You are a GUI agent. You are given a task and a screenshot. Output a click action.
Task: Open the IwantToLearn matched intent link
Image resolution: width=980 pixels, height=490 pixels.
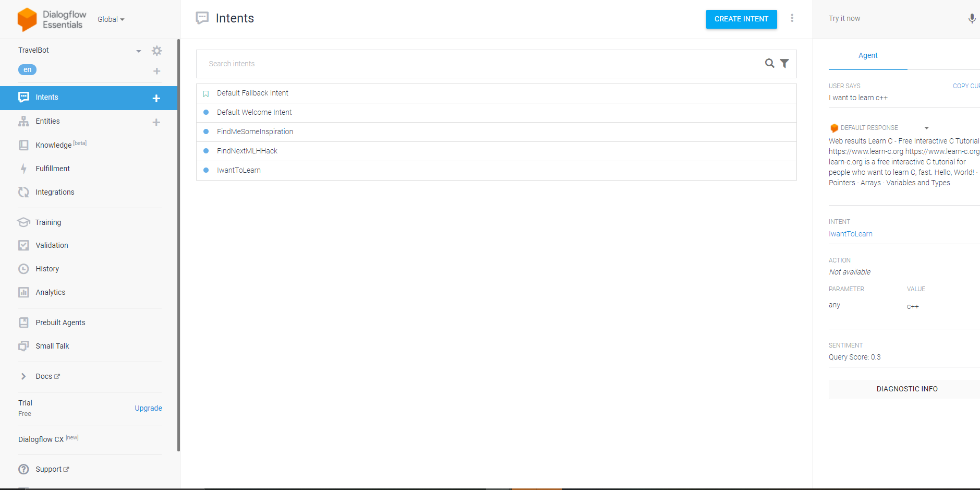click(851, 234)
